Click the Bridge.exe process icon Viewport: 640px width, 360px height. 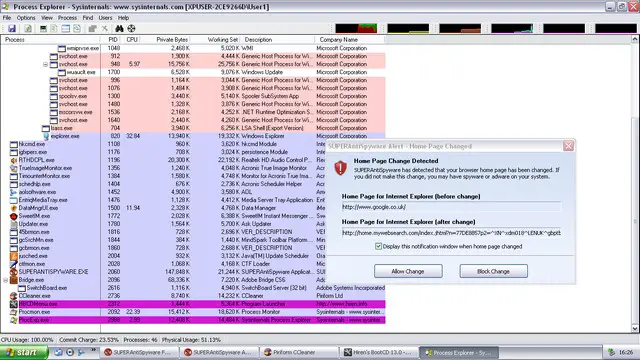[x=14, y=280]
